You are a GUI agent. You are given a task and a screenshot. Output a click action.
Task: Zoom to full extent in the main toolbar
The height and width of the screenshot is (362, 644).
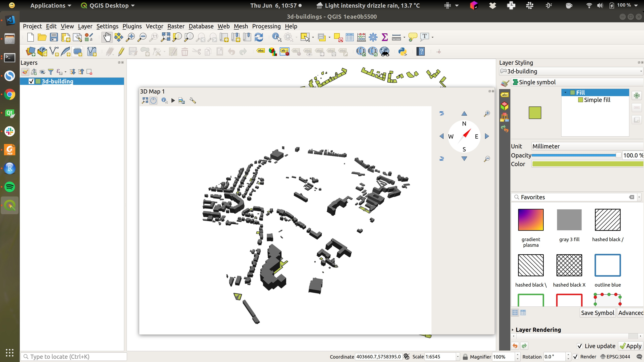165,37
